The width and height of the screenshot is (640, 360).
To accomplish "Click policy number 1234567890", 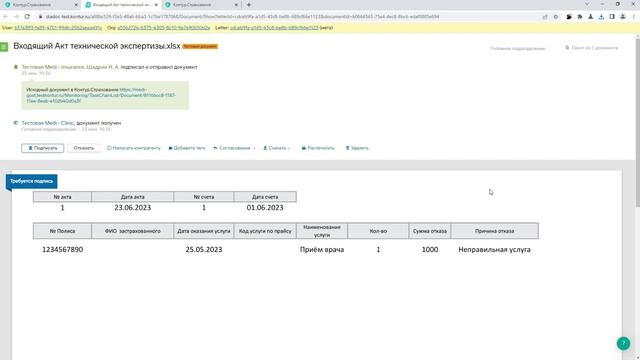I will (x=62, y=249).
